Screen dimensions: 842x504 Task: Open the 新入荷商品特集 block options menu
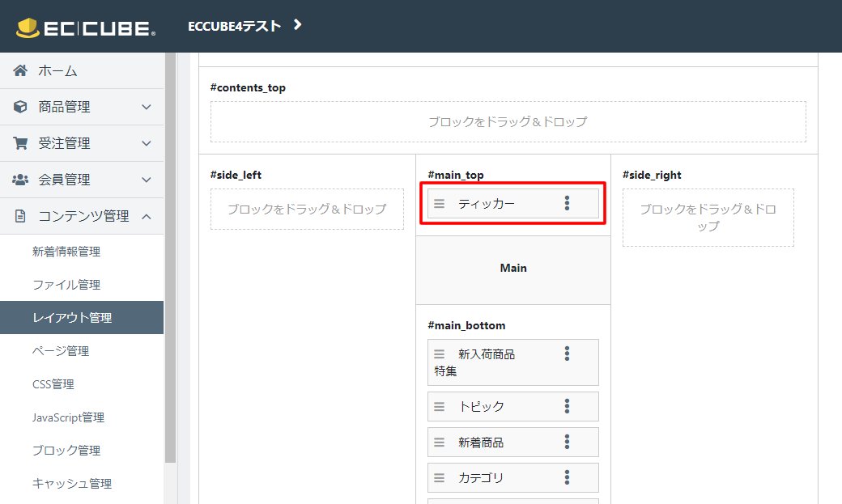click(567, 354)
